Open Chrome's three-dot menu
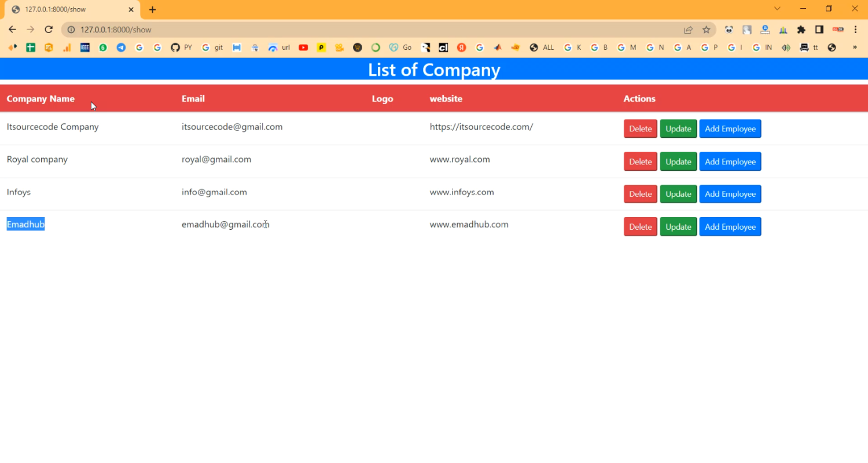Screen dimensions: 868x463 [x=855, y=30]
